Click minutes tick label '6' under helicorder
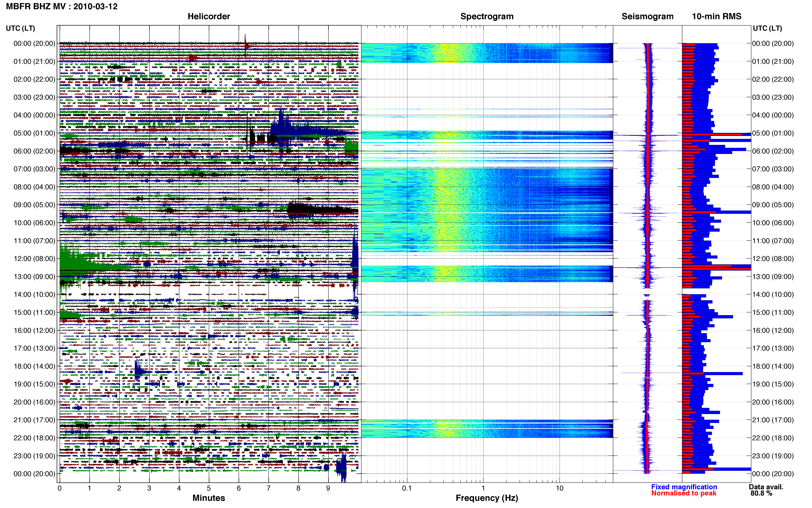 (x=239, y=488)
